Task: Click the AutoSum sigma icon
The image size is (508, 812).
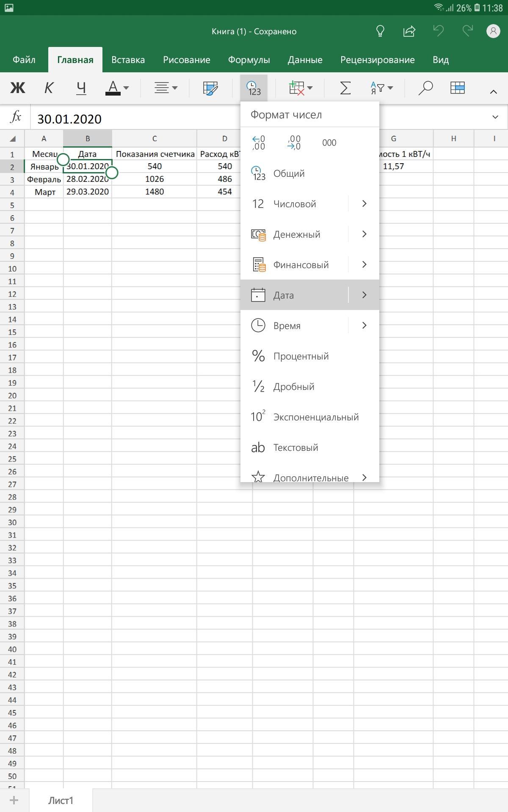Action: (345, 88)
